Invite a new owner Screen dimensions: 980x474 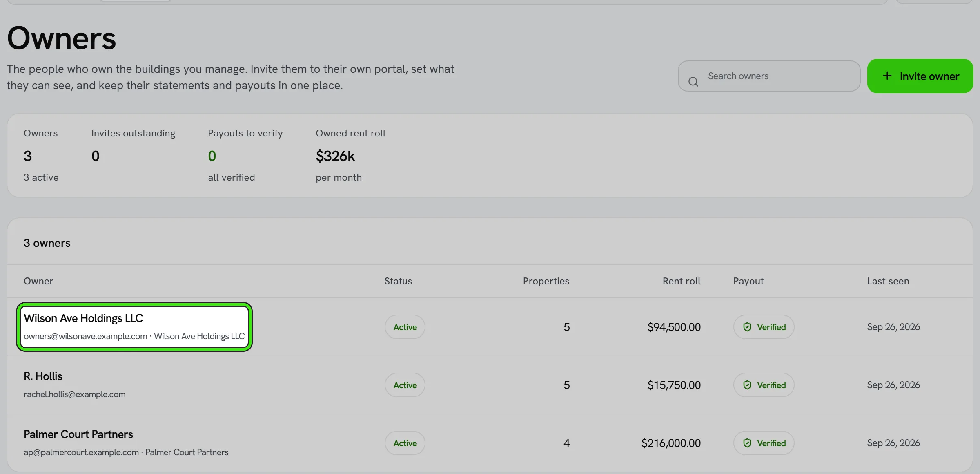pos(920,76)
